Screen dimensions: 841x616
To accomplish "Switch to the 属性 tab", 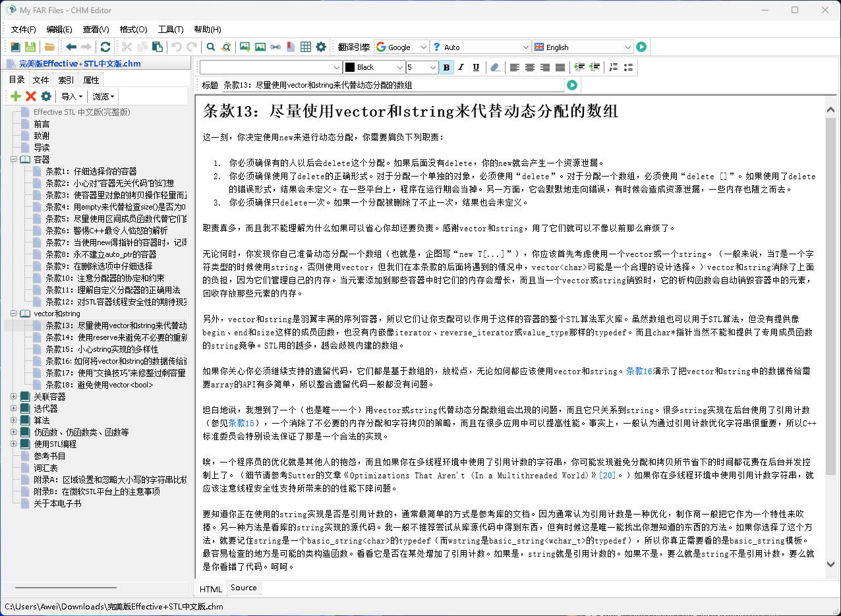I will [91, 80].
